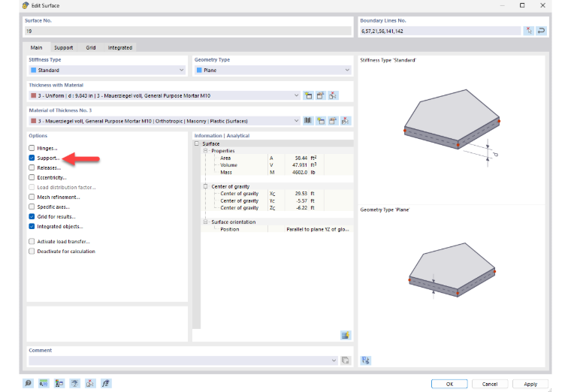Click the icon at bottom-left of preview pane
The width and height of the screenshot is (571, 392).
(x=366, y=360)
